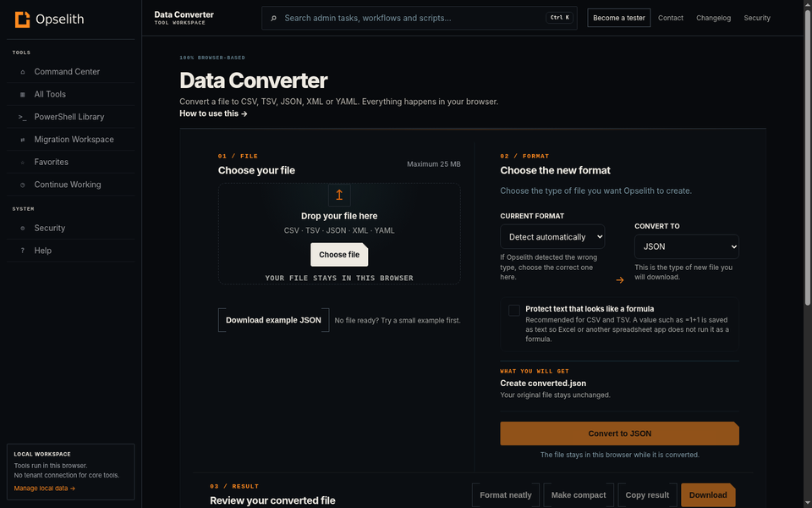The image size is (812, 508).
Task: Click the Data Converter page heading
Action: 253,80
